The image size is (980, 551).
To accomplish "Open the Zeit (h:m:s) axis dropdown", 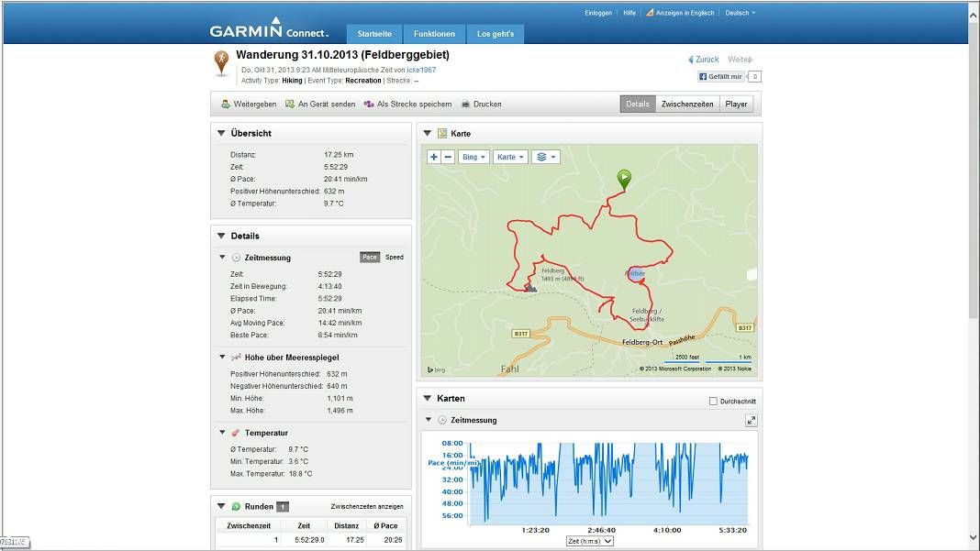I will click(x=589, y=541).
